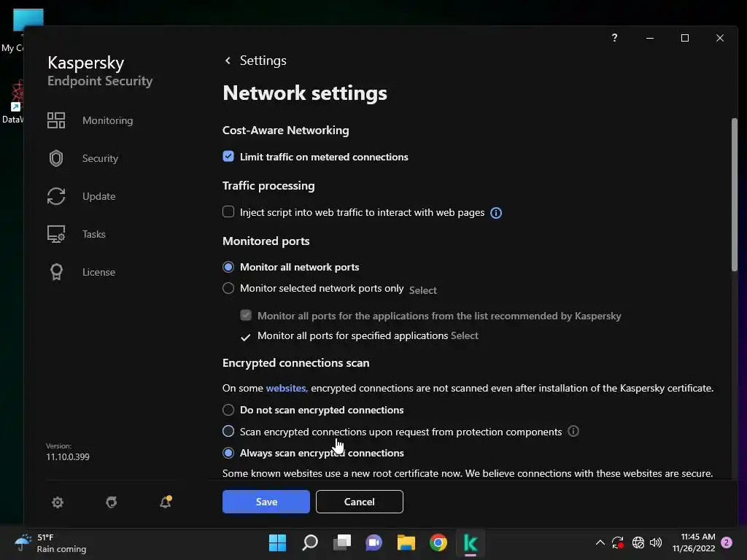Open Windows Start menu
The image size is (747, 560).
click(277, 542)
